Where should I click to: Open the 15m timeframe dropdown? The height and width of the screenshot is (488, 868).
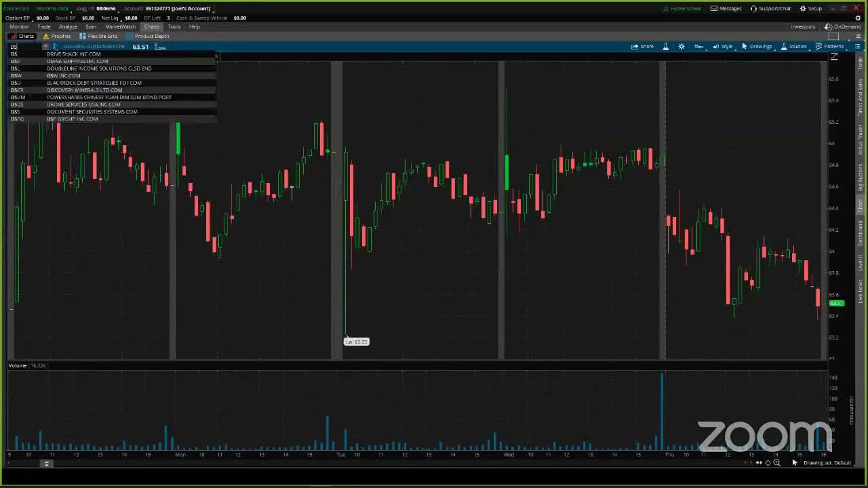point(698,46)
